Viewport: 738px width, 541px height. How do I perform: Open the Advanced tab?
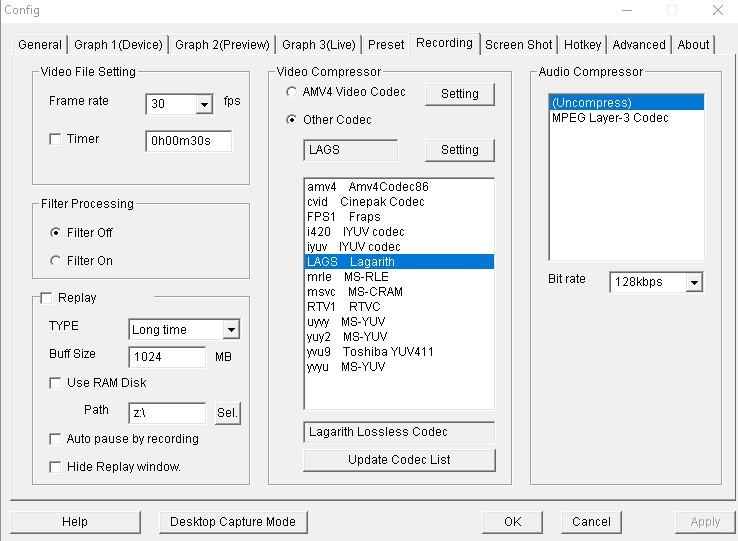[639, 45]
